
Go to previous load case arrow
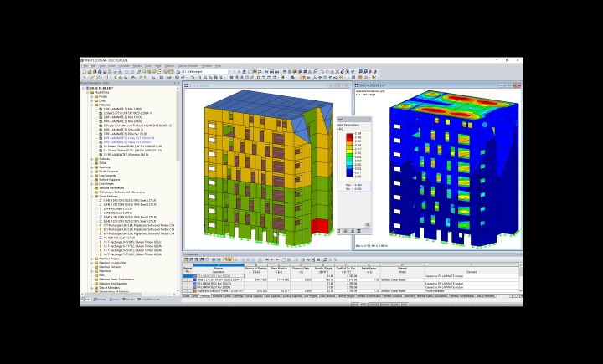(x=234, y=71)
